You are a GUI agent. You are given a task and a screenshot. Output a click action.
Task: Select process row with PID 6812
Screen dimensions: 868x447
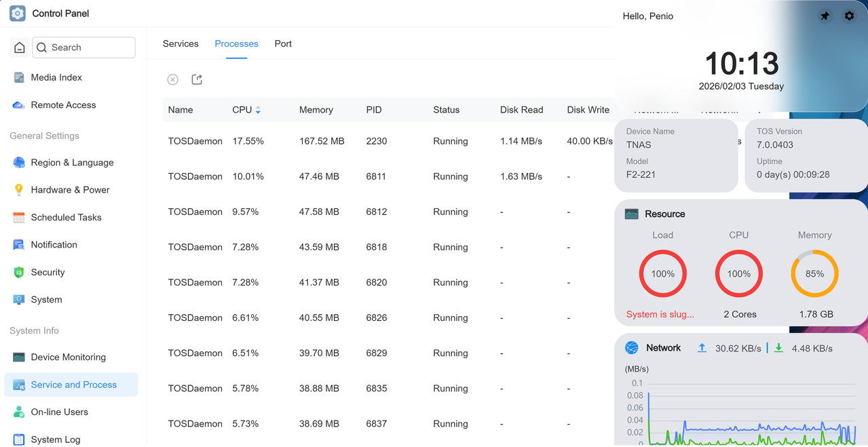pyautogui.click(x=388, y=212)
